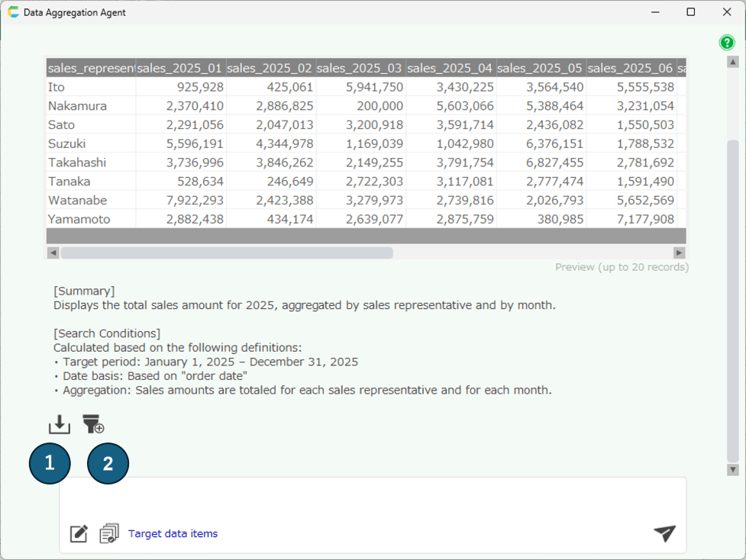This screenshot has width=746, height=560.
Task: Click the new chat edit icon
Action: pyautogui.click(x=79, y=534)
